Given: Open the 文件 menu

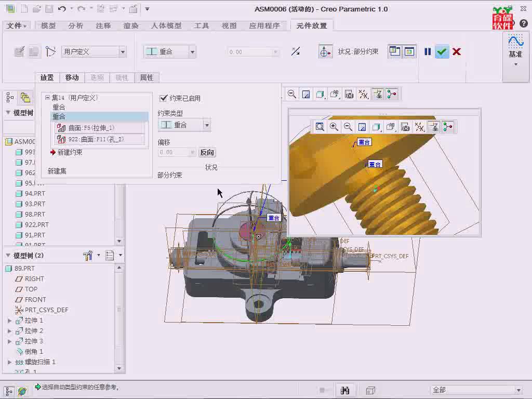Looking at the screenshot, I should click(x=16, y=25).
